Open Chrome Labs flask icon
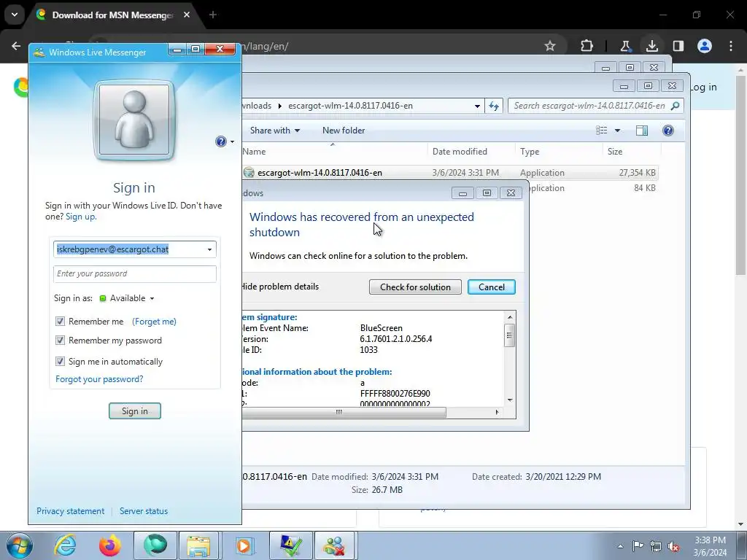 point(624,46)
